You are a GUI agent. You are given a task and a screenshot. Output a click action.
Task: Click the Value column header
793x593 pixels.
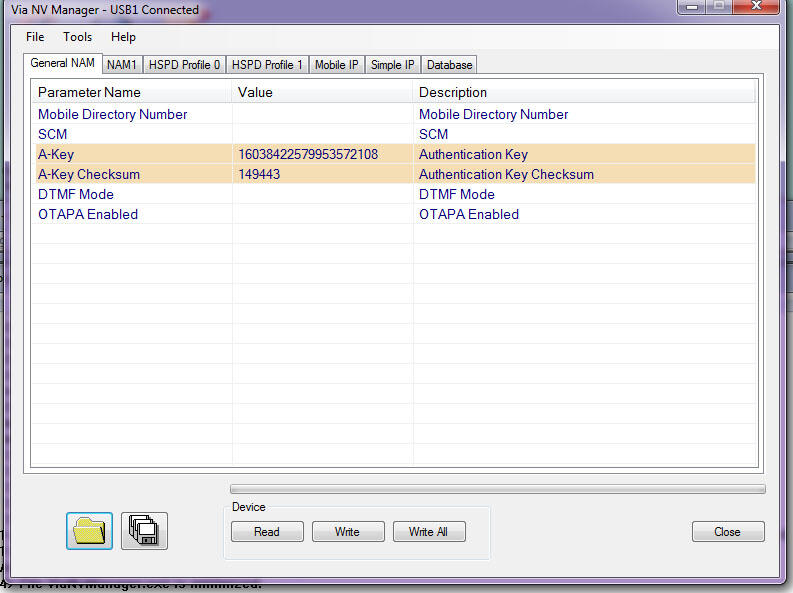point(323,93)
